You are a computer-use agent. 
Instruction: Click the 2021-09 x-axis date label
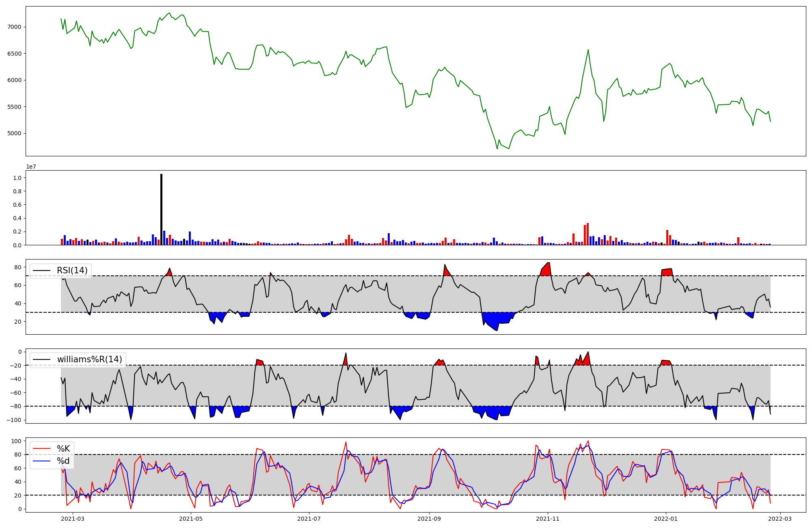click(429, 519)
